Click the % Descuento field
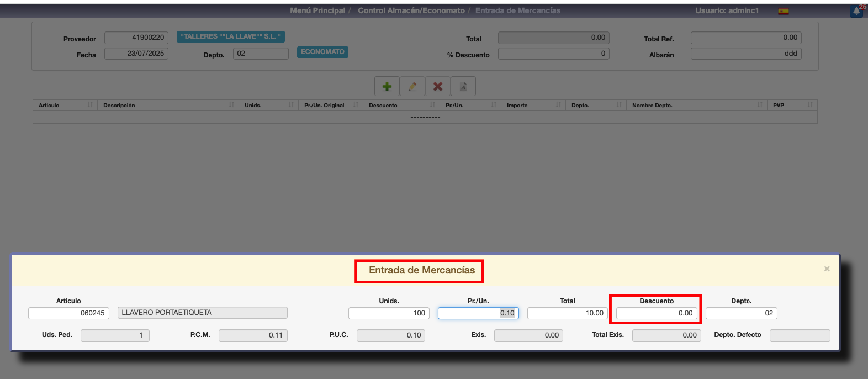The height and width of the screenshot is (379, 868). click(554, 54)
